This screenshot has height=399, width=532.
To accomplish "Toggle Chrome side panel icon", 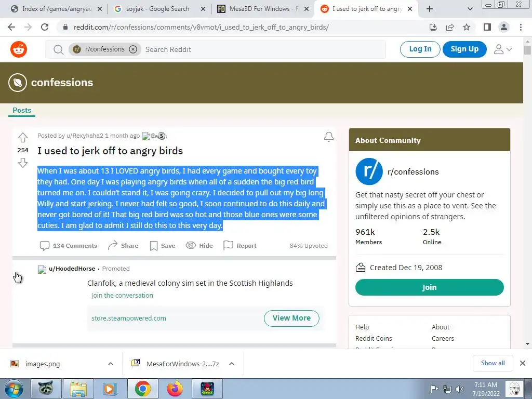I will 487,27.
